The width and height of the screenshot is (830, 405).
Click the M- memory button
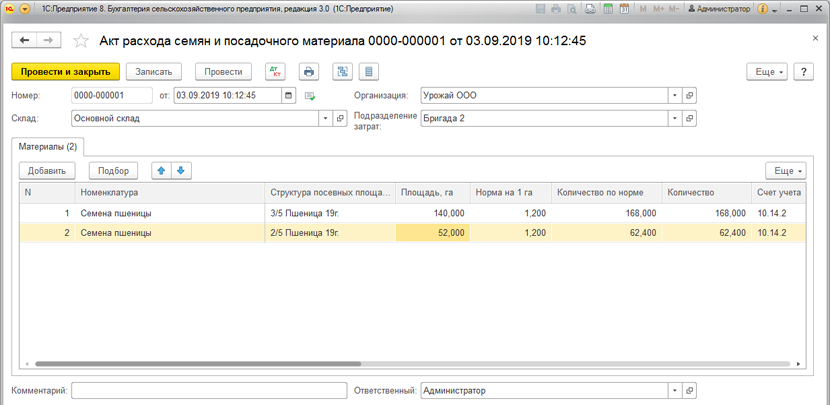(674, 9)
